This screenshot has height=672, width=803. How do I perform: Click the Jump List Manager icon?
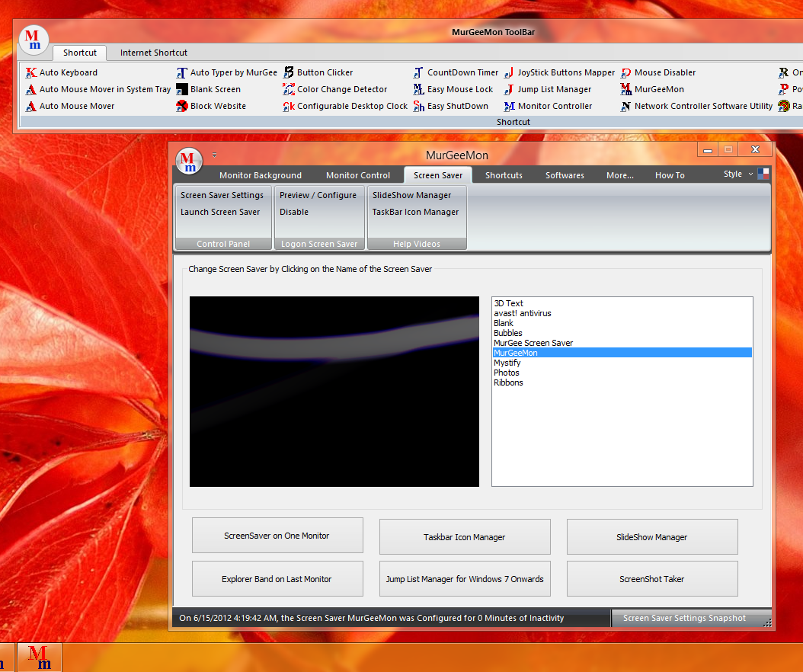click(x=509, y=90)
